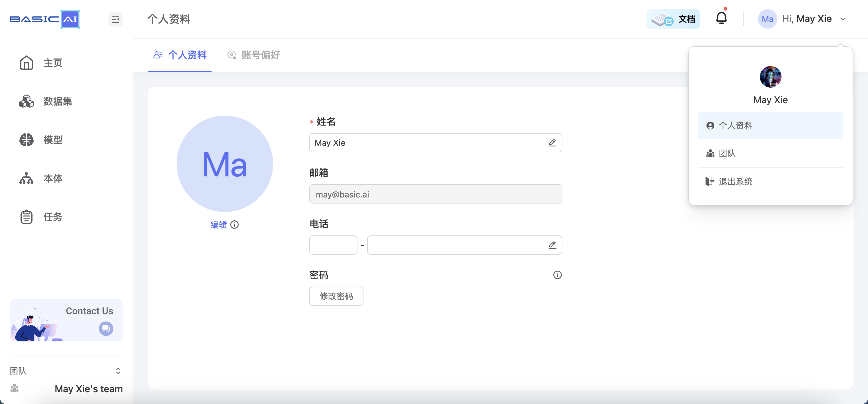Click the 修改密码 change password button
868x404 pixels.
pos(336,296)
